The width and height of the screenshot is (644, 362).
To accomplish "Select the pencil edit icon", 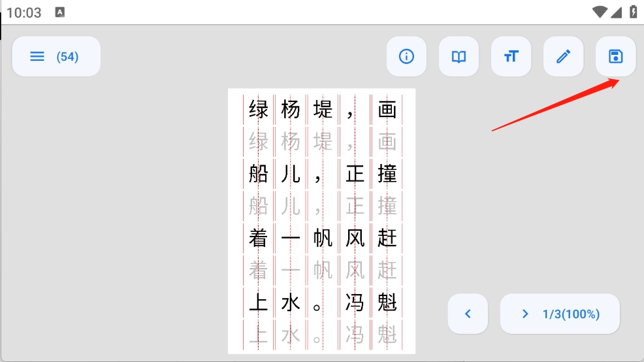I will 563,57.
